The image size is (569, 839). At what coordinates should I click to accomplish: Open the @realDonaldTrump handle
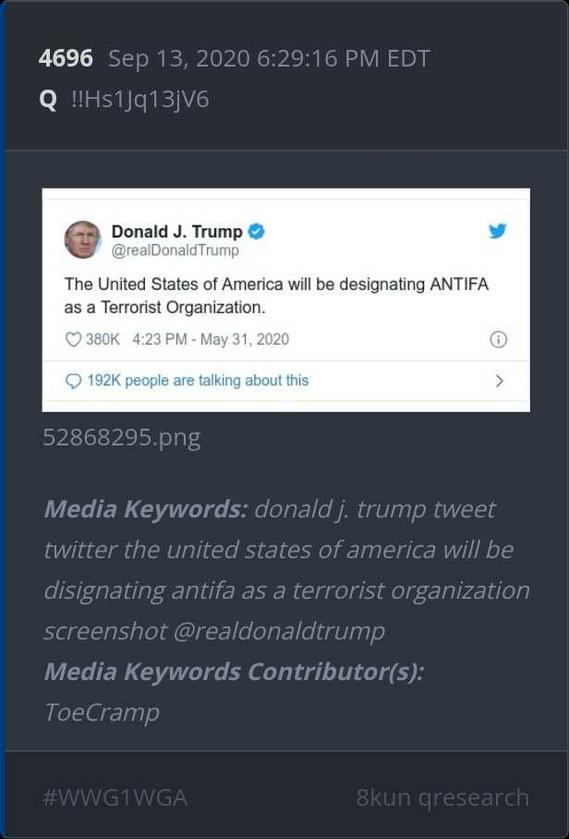[x=175, y=250]
